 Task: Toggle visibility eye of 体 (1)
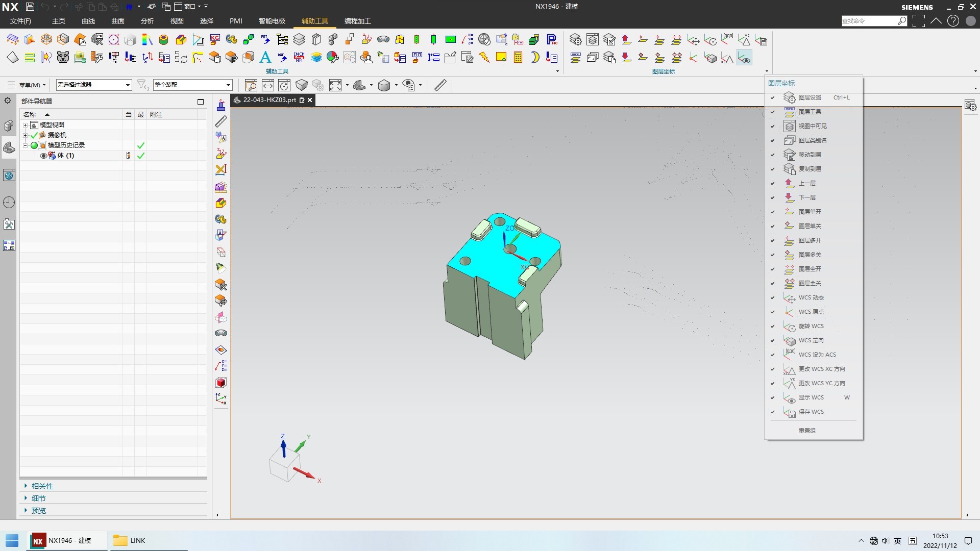pyautogui.click(x=43, y=156)
